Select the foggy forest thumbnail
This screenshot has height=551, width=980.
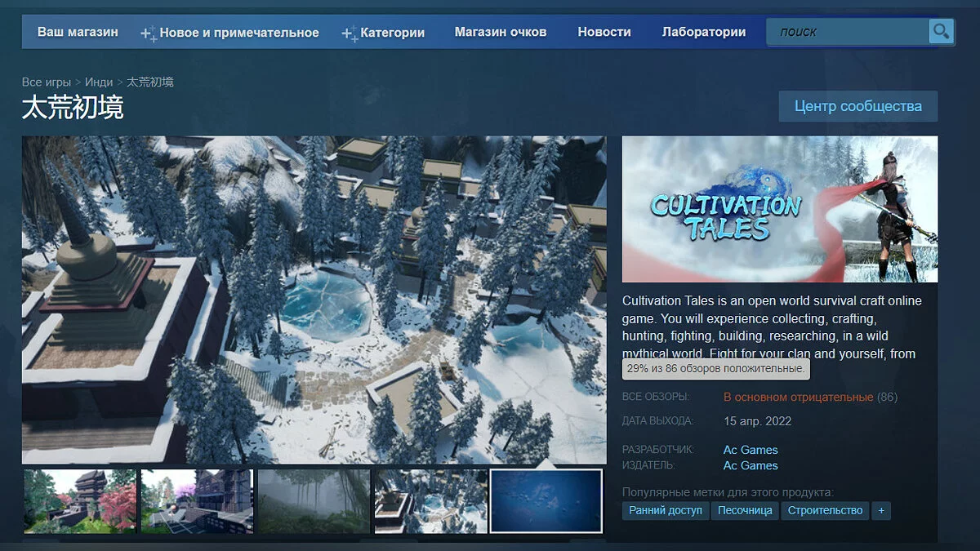click(x=314, y=501)
